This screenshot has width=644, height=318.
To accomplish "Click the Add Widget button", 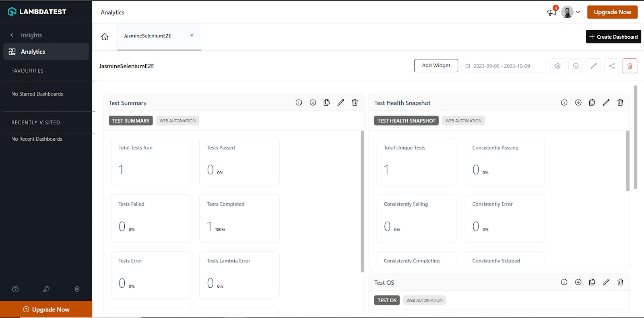I will [436, 66].
